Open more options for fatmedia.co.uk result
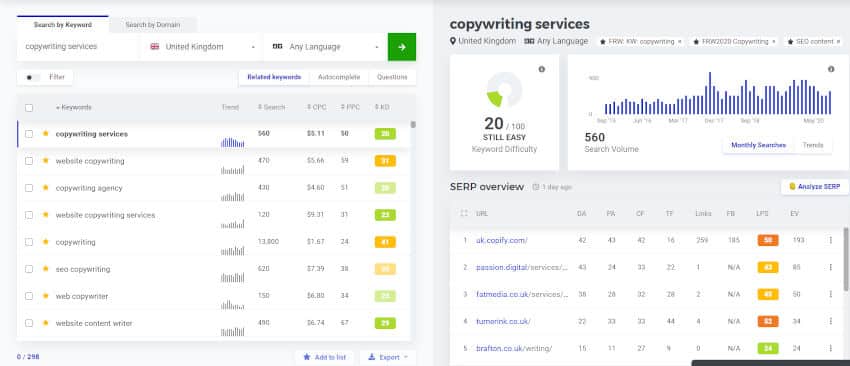The width and height of the screenshot is (850, 366). pyautogui.click(x=830, y=294)
